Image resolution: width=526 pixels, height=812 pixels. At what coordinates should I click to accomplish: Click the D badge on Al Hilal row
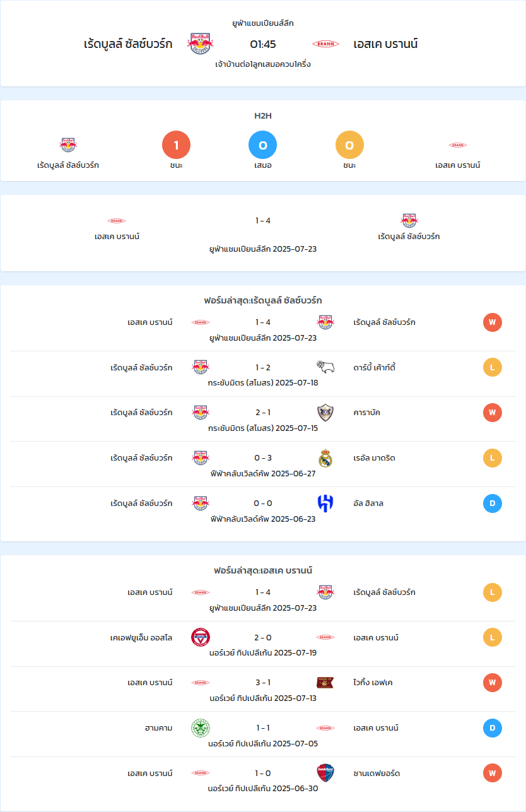493,503
